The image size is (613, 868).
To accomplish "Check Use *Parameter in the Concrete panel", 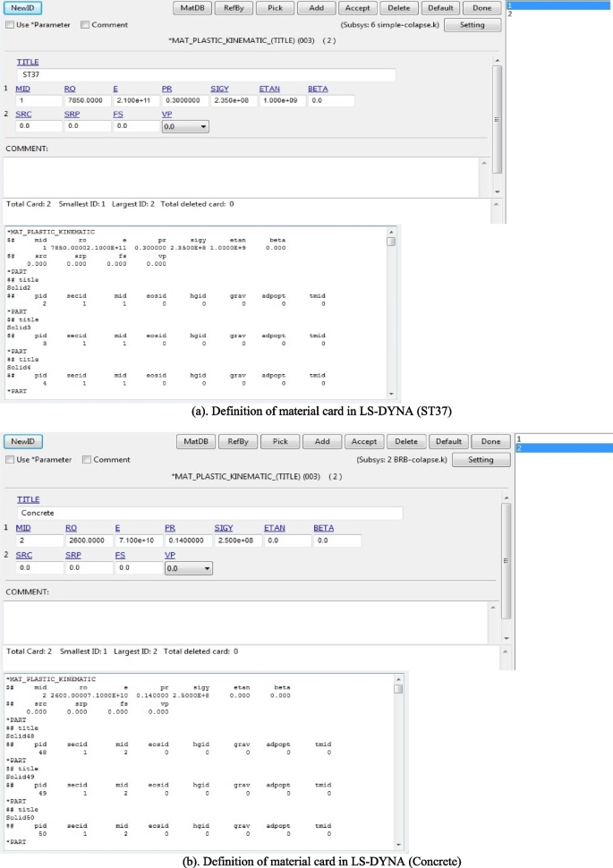I will (x=11, y=460).
